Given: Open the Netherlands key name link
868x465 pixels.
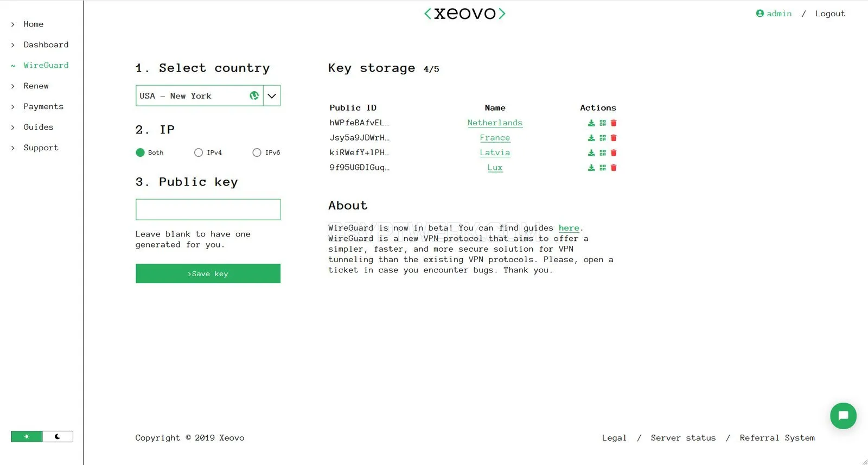Looking at the screenshot, I should click(x=495, y=123).
